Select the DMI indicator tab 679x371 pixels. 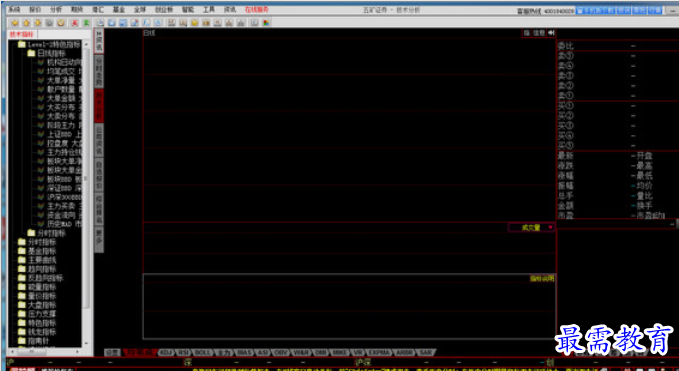click(x=321, y=353)
